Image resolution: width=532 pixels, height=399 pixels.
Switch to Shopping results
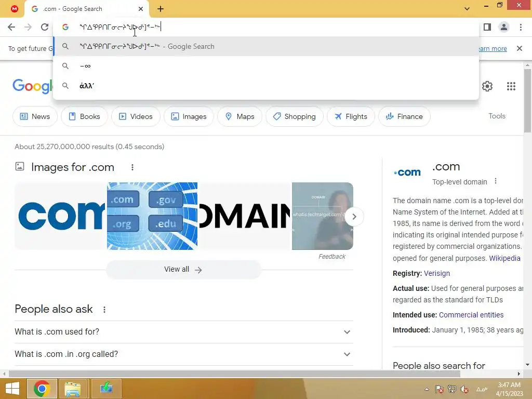pyautogui.click(x=295, y=116)
